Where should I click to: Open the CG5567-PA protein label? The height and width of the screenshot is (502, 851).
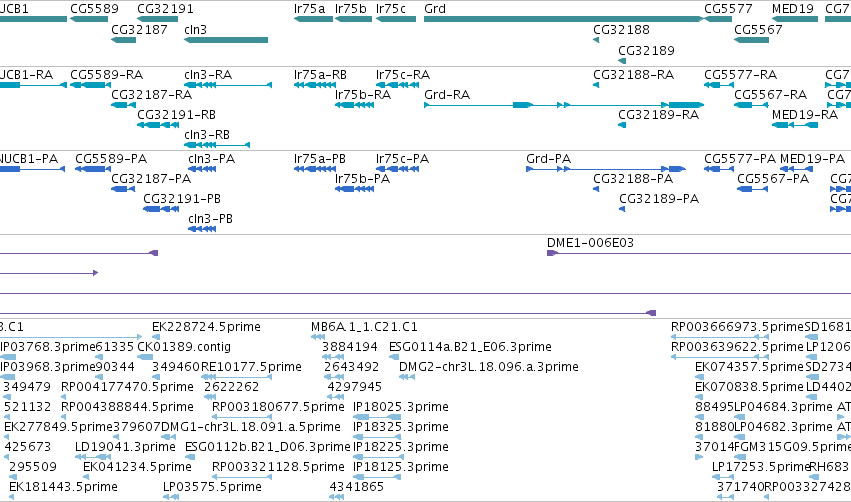click(x=773, y=179)
